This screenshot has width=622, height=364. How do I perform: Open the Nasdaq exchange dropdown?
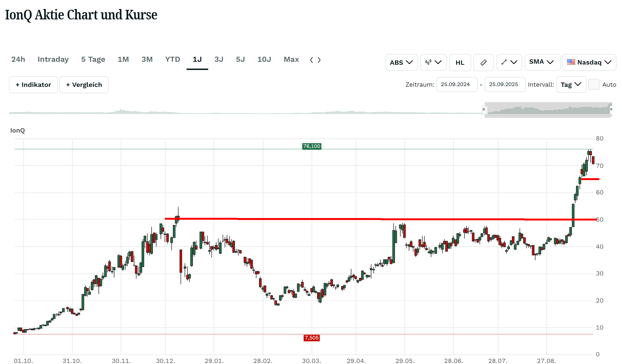coord(589,62)
